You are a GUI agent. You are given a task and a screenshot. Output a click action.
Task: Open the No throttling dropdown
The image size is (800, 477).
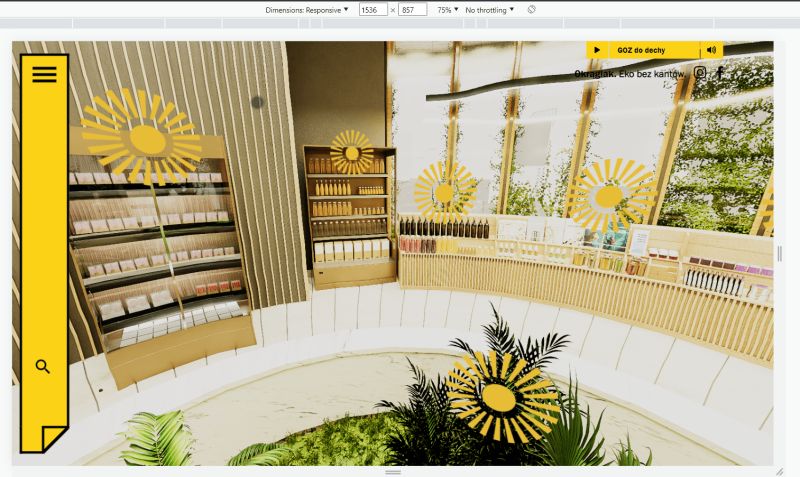[x=489, y=10]
